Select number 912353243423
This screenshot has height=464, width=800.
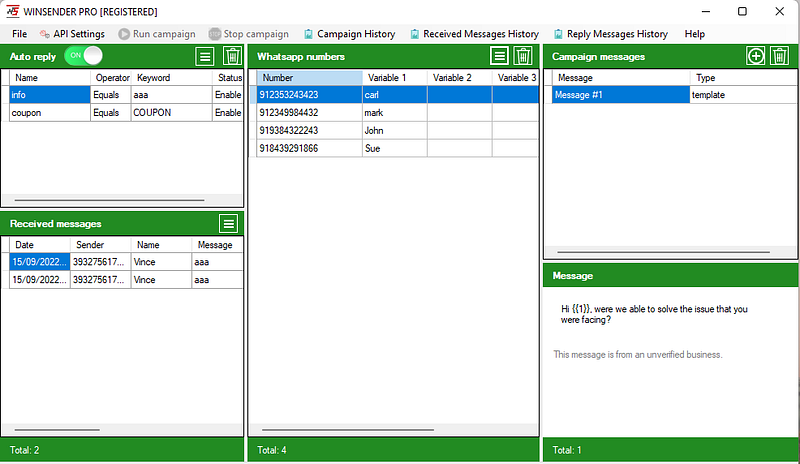(309, 95)
